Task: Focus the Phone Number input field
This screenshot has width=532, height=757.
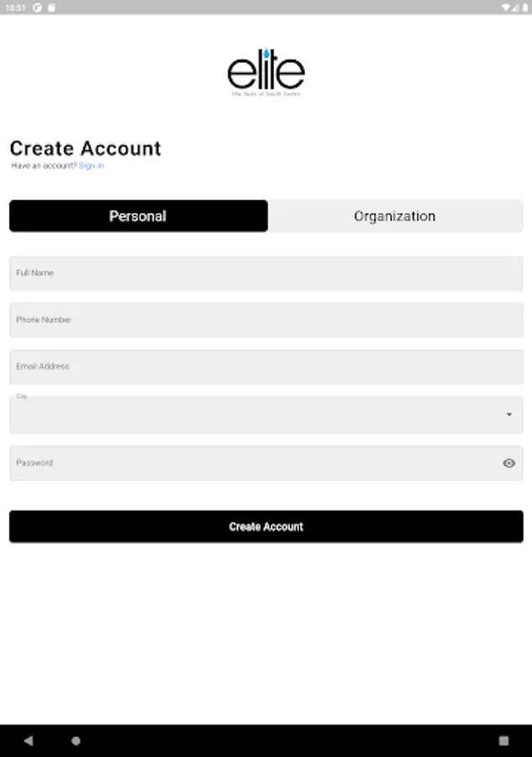Action: point(266,320)
